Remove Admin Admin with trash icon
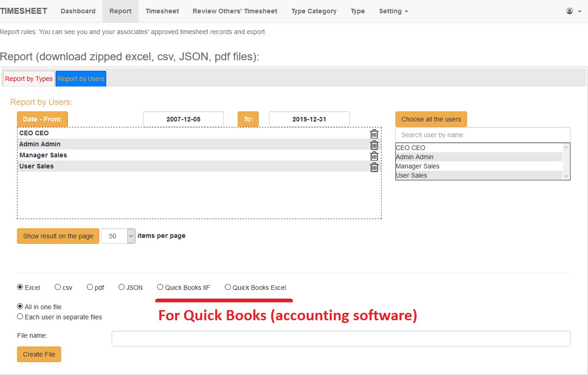This screenshot has width=588, height=375. (x=374, y=145)
